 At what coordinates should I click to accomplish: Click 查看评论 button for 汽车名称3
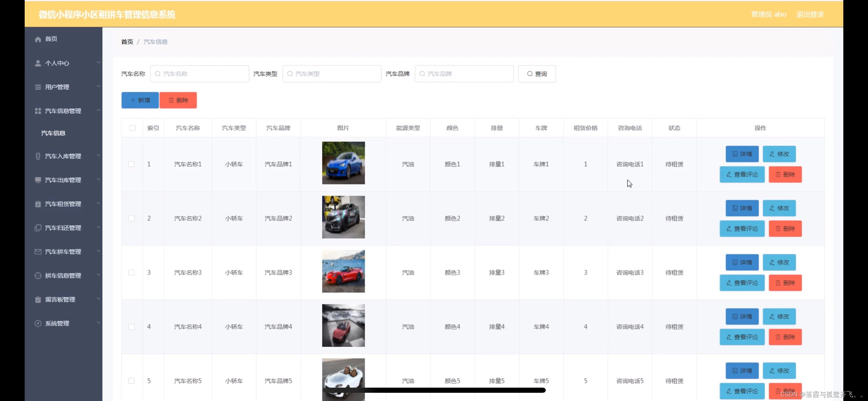point(742,283)
